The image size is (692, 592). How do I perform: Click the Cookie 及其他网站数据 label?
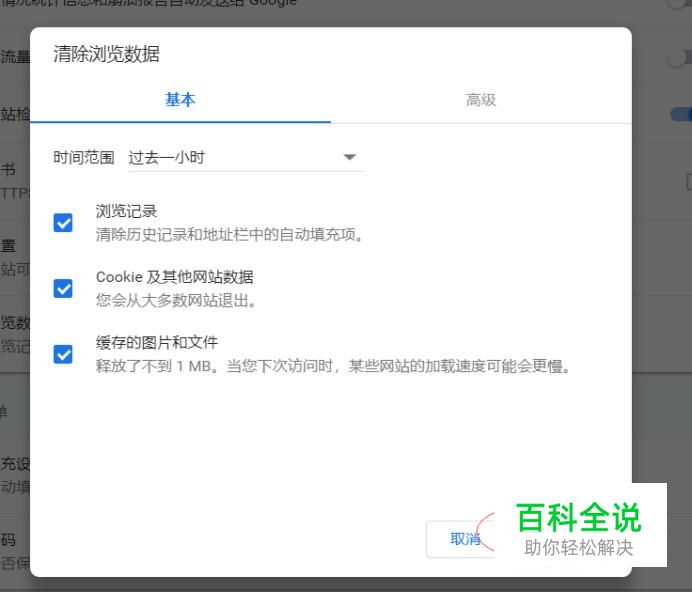click(x=175, y=277)
